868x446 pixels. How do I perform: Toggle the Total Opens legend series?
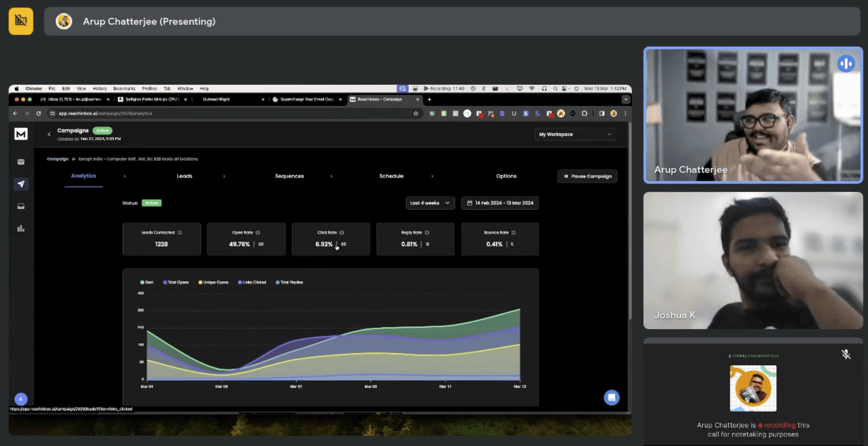coord(176,282)
